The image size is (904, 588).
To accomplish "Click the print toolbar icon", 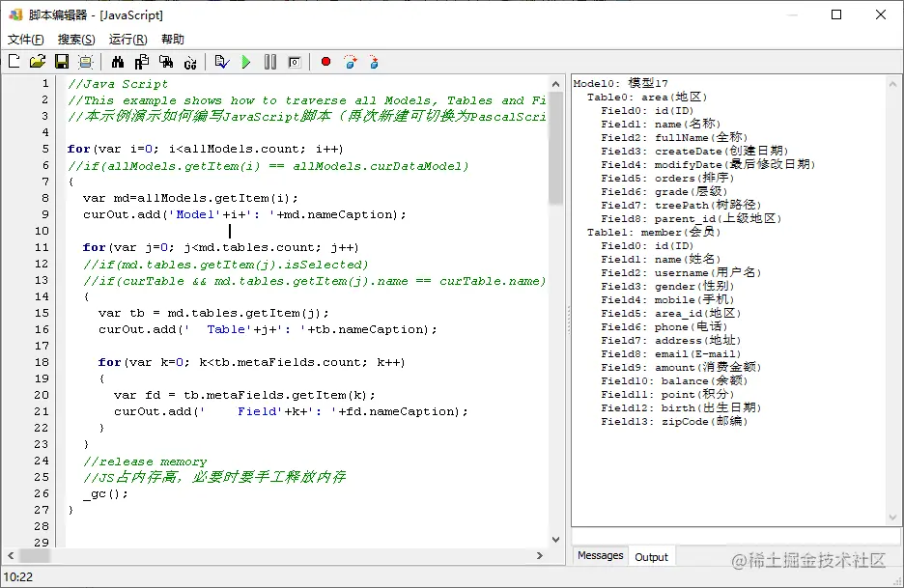I will coord(85,62).
